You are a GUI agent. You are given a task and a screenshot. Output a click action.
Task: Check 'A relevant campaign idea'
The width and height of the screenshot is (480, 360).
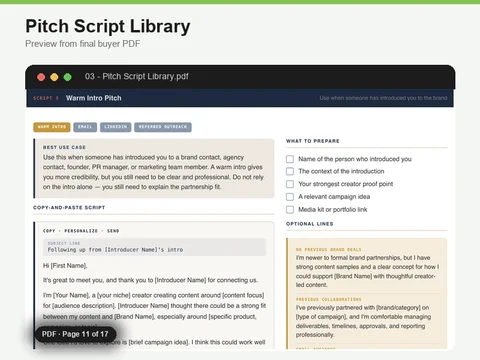(x=290, y=197)
